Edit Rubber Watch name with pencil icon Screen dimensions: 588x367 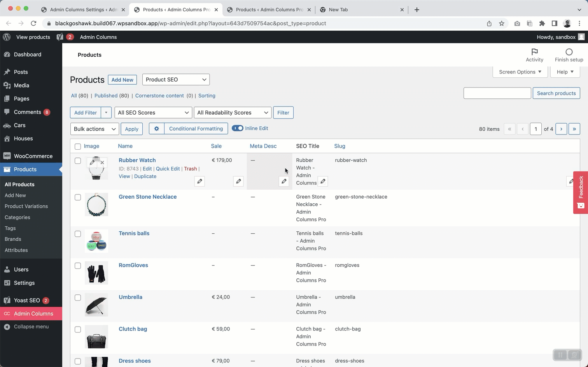[199, 181]
